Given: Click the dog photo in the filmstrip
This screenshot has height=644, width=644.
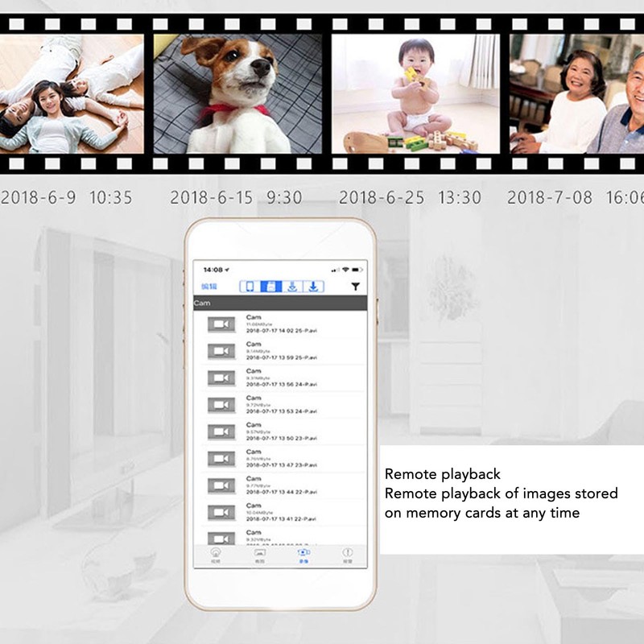Looking at the screenshot, I should coord(237,93).
